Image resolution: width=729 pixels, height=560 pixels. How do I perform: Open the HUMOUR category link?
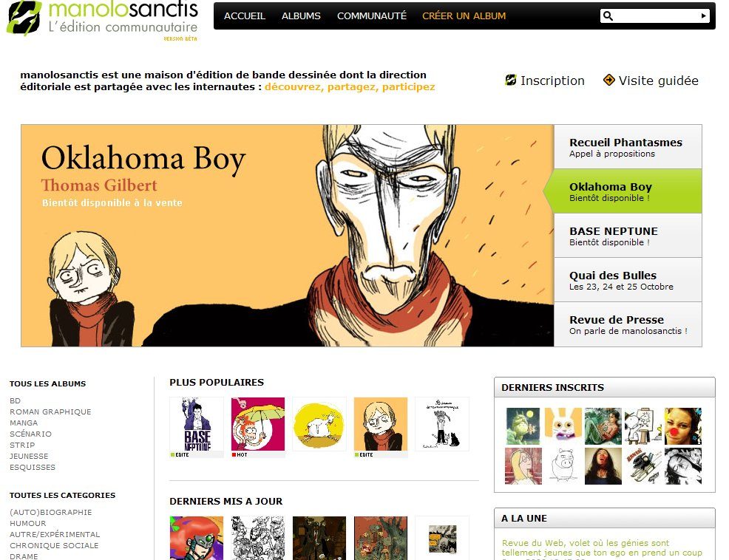(28, 523)
